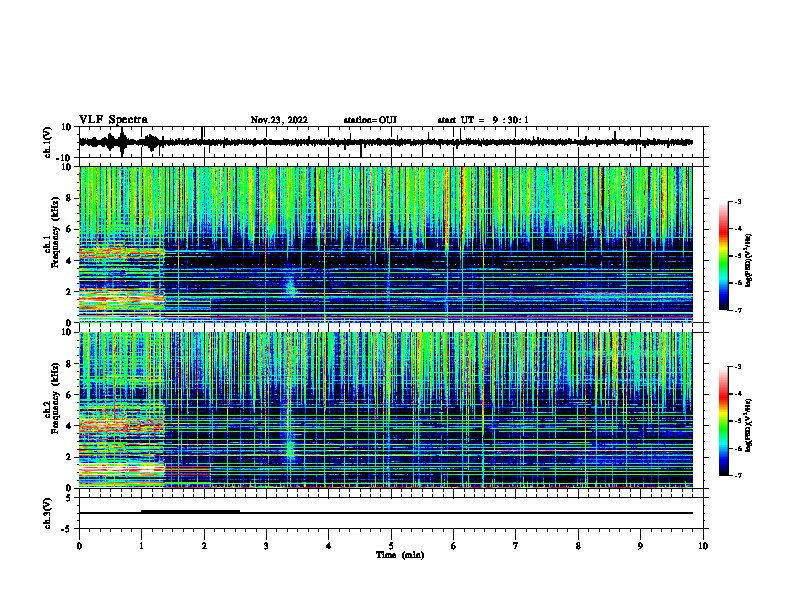Click time axis tick label "1"
The width and height of the screenshot is (792, 612).
(x=141, y=546)
